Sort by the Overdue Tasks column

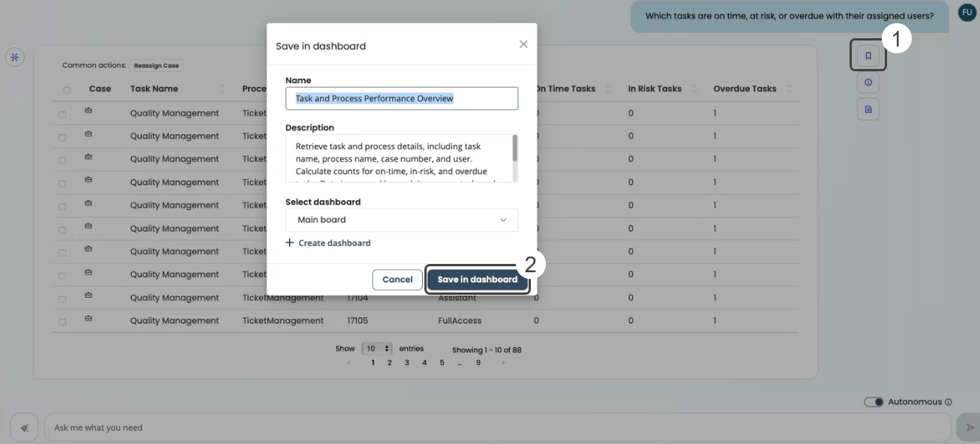pos(789,88)
